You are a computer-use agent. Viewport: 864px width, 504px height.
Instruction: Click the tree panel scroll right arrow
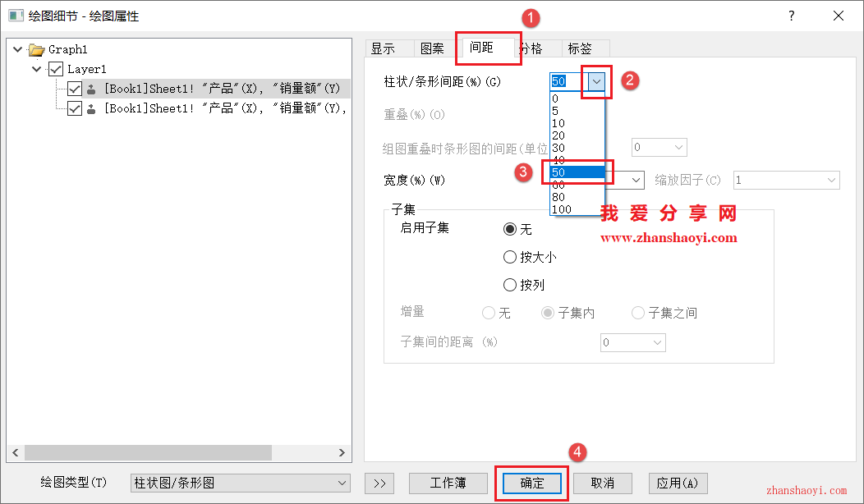point(342,453)
